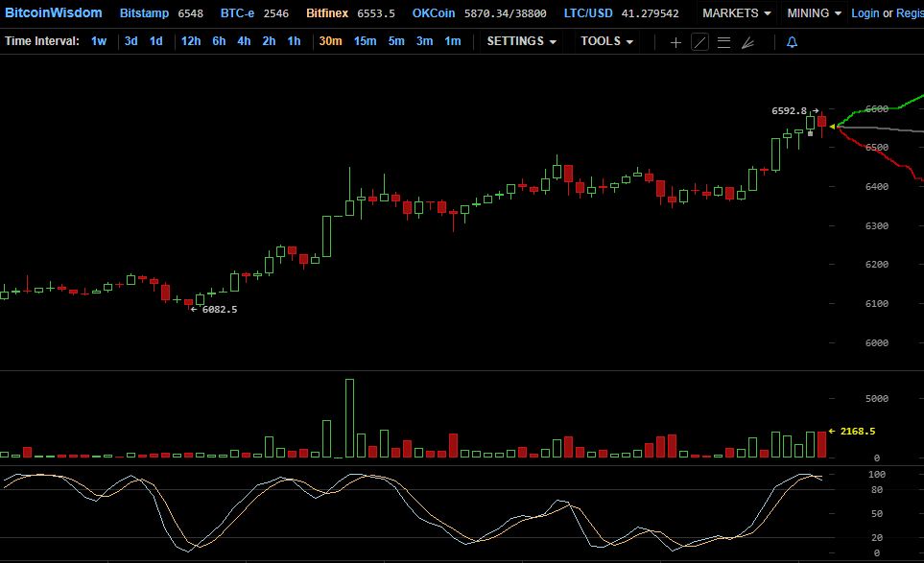The image size is (924, 563).
Task: Select the trend line drawing tool
Action: (699, 42)
